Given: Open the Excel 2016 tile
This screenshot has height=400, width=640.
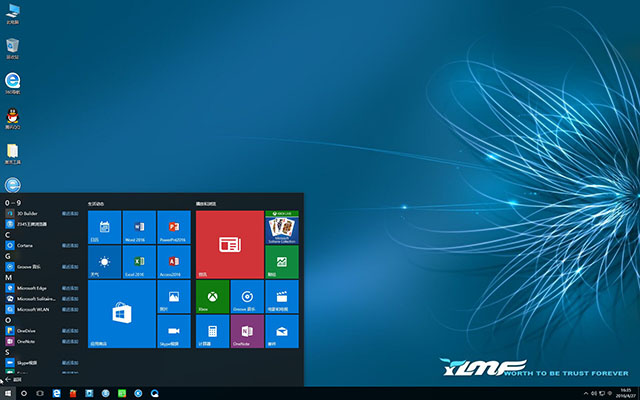Looking at the screenshot, I should coord(139,262).
